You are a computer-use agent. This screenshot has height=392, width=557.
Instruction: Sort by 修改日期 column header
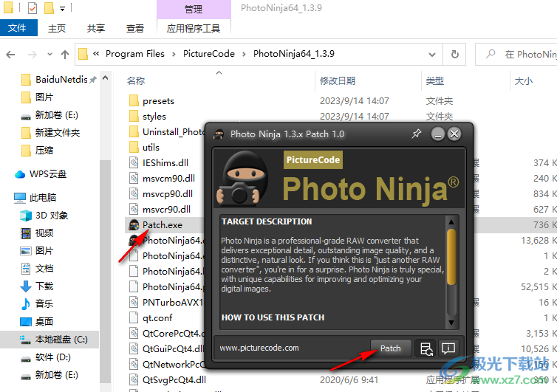click(338, 81)
